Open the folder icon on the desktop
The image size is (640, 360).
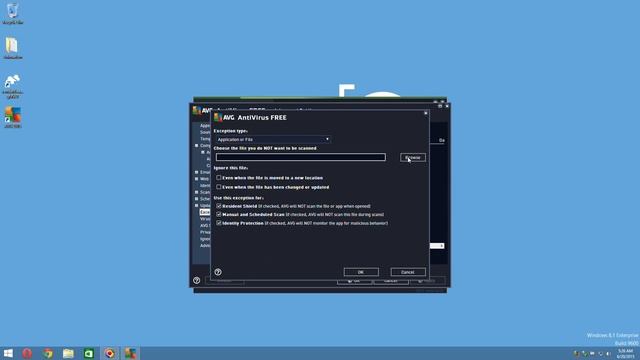click(13, 48)
